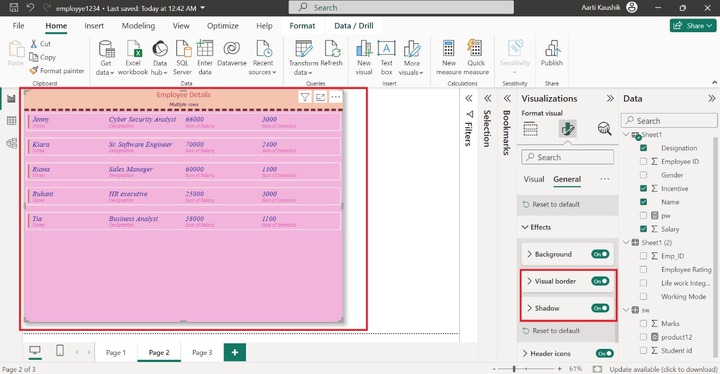Publish the report
The image size is (720, 374).
click(551, 54)
